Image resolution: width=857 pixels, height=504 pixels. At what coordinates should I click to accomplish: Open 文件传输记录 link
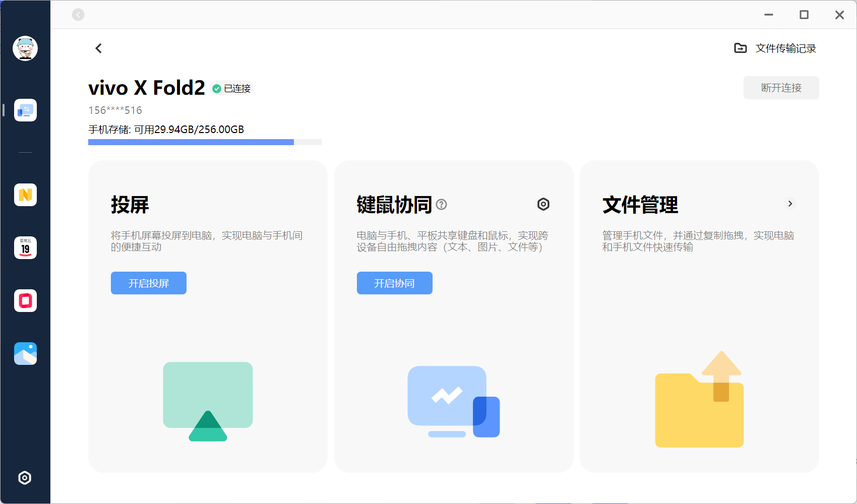pos(786,48)
